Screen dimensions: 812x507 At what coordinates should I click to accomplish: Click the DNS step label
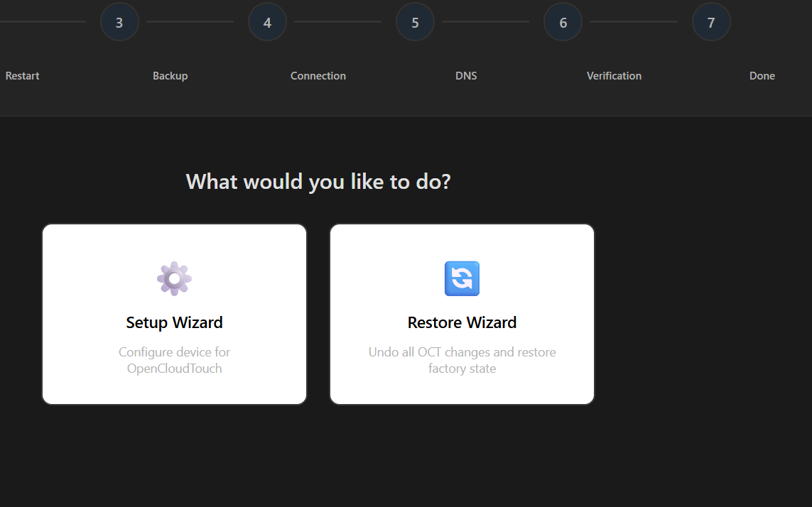click(x=466, y=75)
